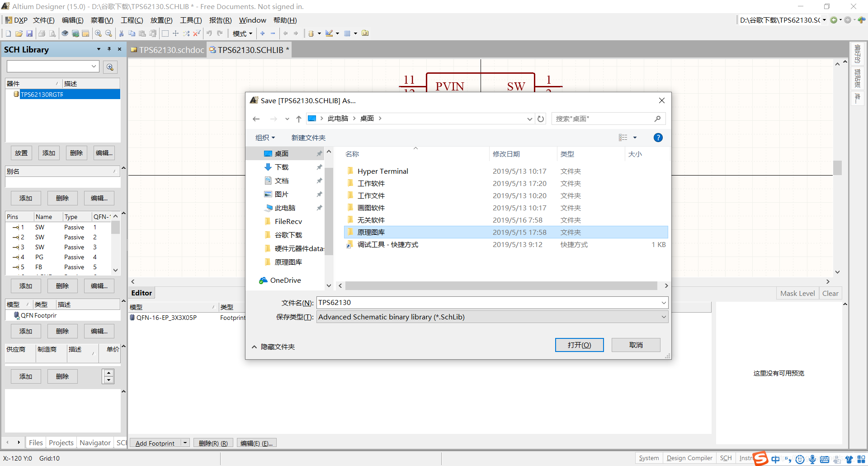Image resolution: width=868 pixels, height=466 pixels.
Task: Click the new document toolbar icon
Action: pyautogui.click(x=9, y=33)
